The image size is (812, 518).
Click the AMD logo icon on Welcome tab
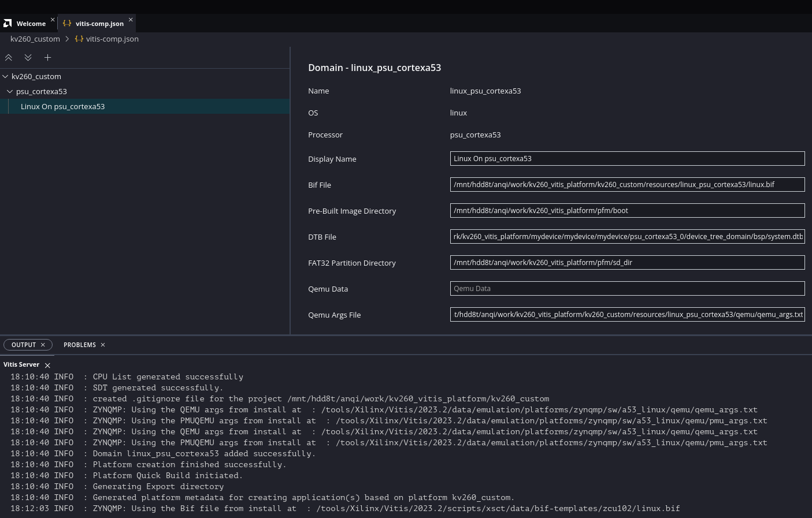[x=8, y=24]
